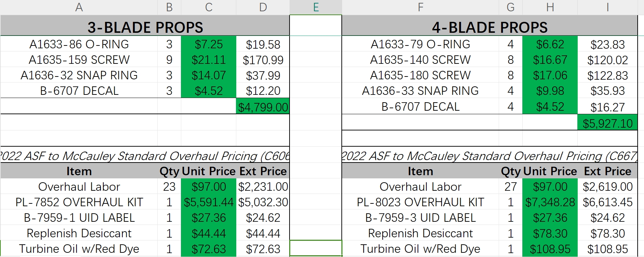Select the left Ext Price header cell

pyautogui.click(x=263, y=171)
